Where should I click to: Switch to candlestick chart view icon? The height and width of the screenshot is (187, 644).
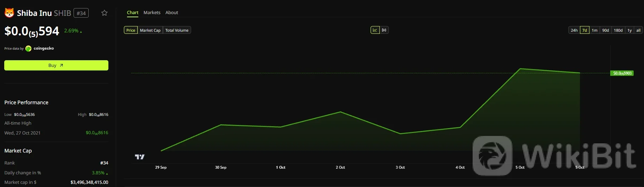(384, 30)
